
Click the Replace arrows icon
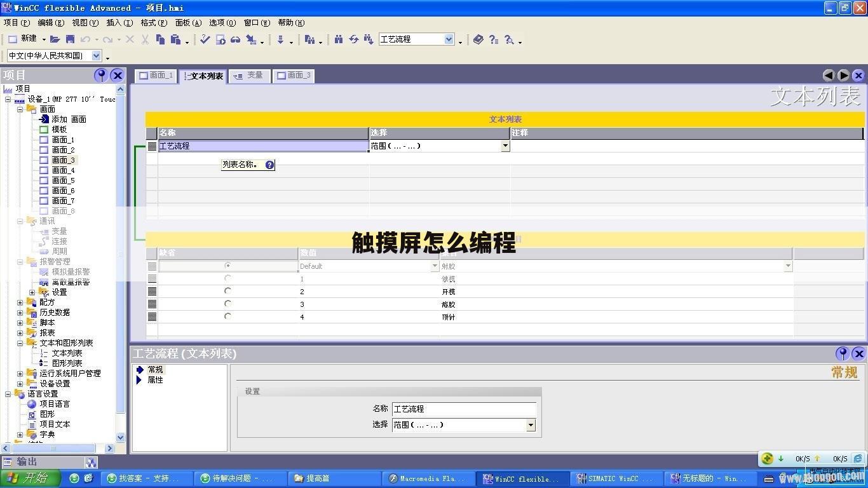354,39
